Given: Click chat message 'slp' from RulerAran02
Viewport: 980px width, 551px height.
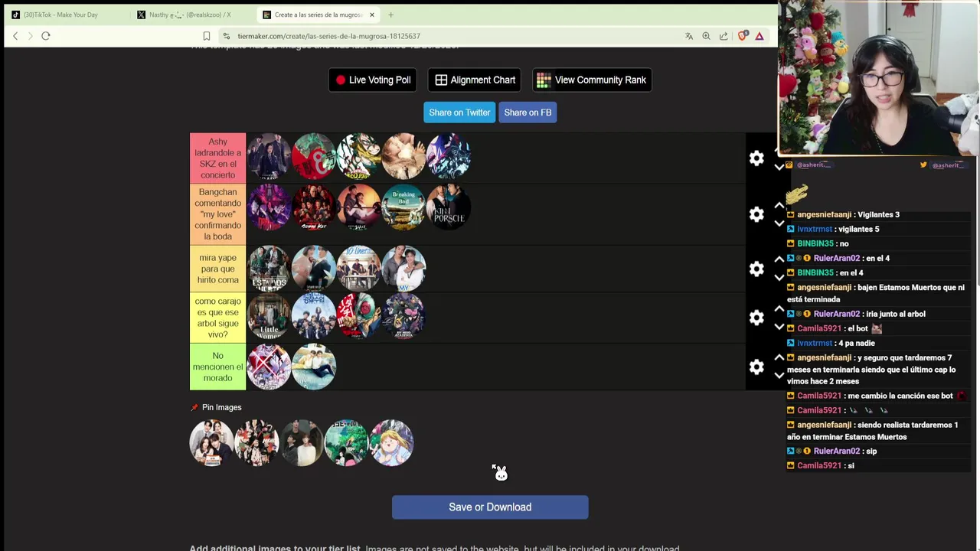Looking at the screenshot, I should pos(871,451).
